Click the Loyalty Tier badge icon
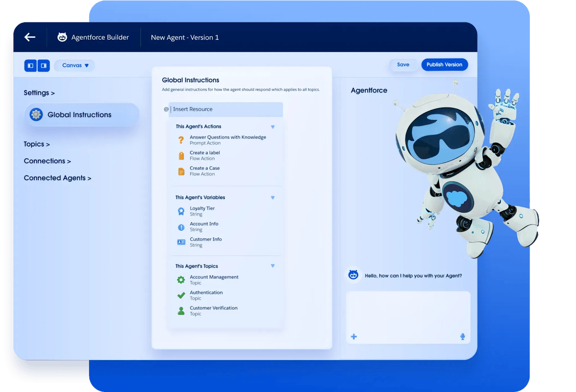This screenshot has height=392, width=576. click(181, 211)
